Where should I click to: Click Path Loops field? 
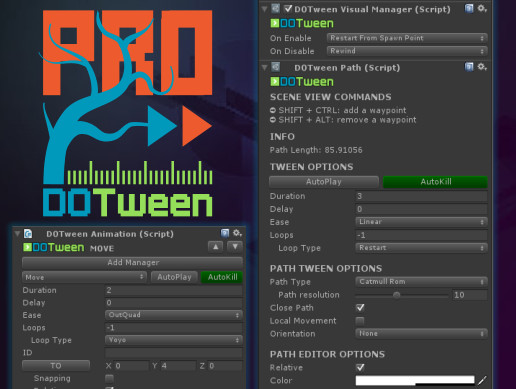(x=422, y=235)
